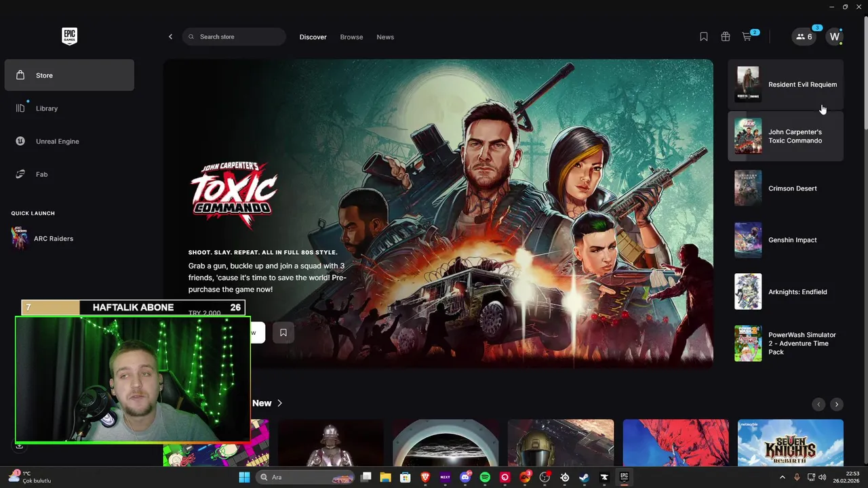Open the Windows Start menu
The width and height of the screenshot is (868, 488).
(244, 477)
